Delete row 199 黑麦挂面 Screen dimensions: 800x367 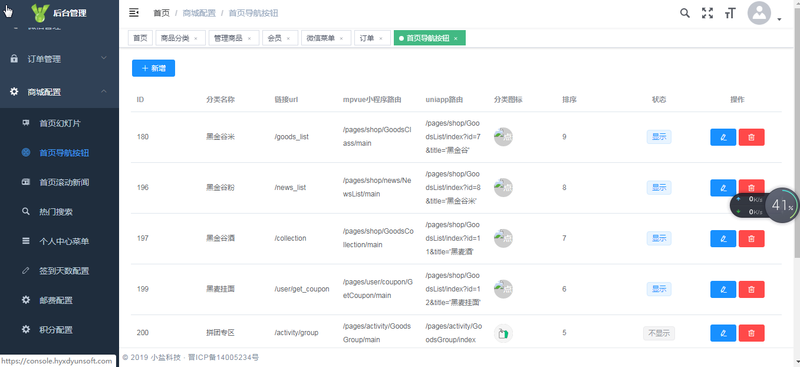click(752, 289)
